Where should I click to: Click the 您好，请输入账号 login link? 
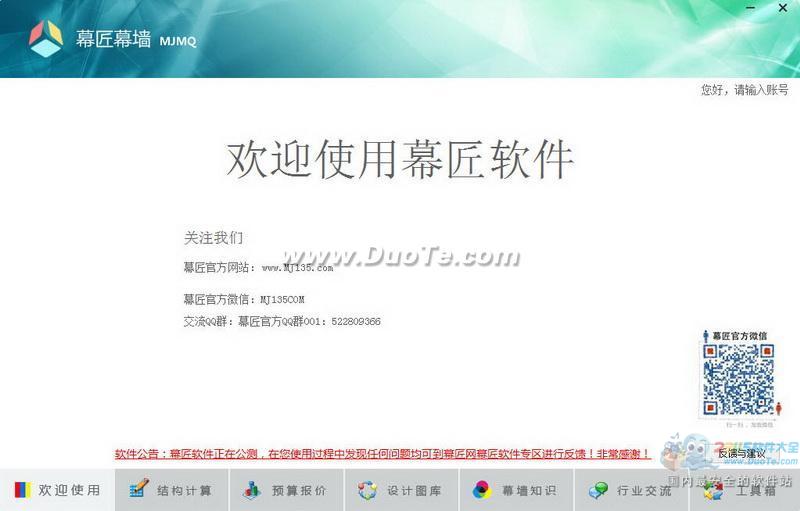(744, 90)
